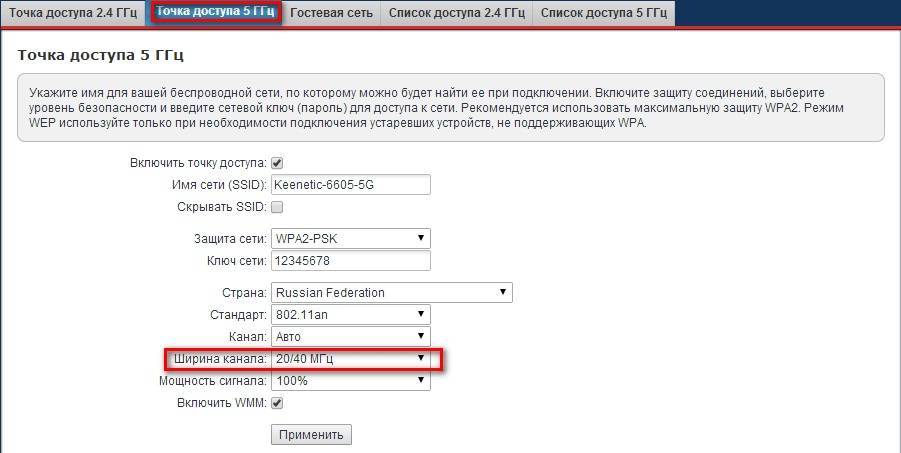Click the Точка доступа 5 ГГц page heading
This screenshot has height=453, width=901.
pos(101,54)
